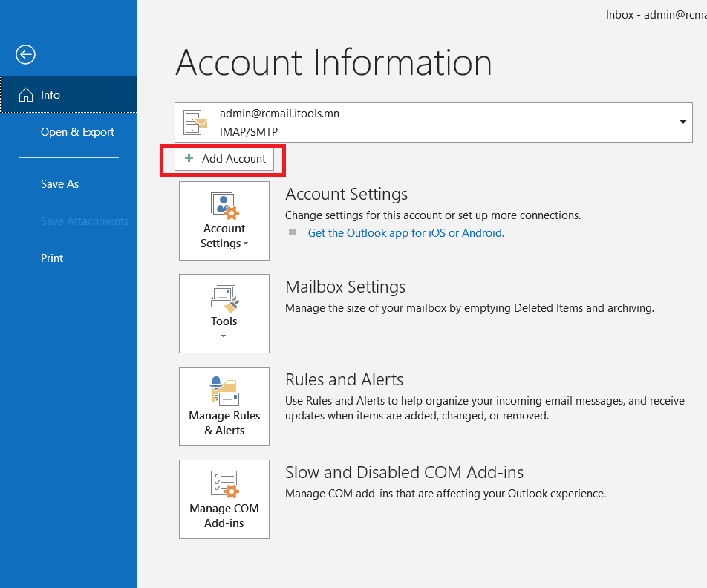Click the house icon beside Info
The width and height of the screenshot is (707, 588).
[25, 95]
